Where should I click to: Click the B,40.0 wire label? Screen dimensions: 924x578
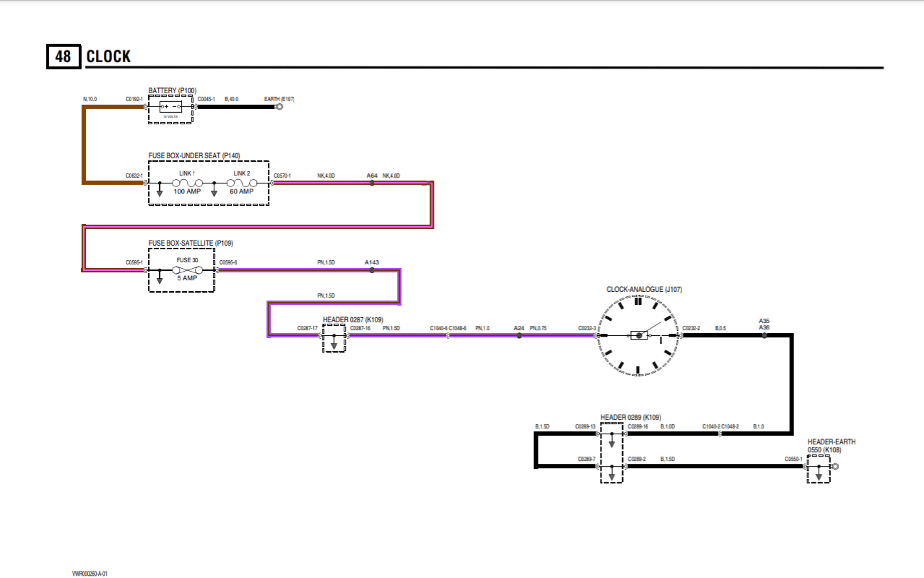point(232,99)
